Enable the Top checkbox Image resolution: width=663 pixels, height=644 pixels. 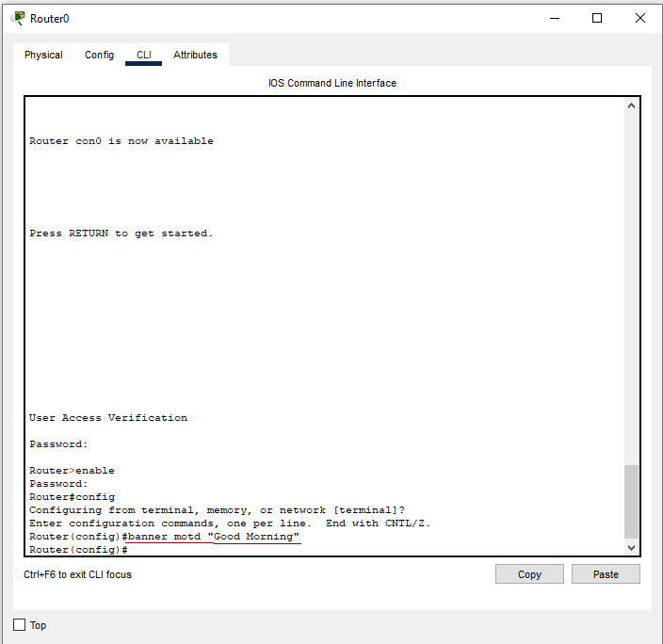20,625
